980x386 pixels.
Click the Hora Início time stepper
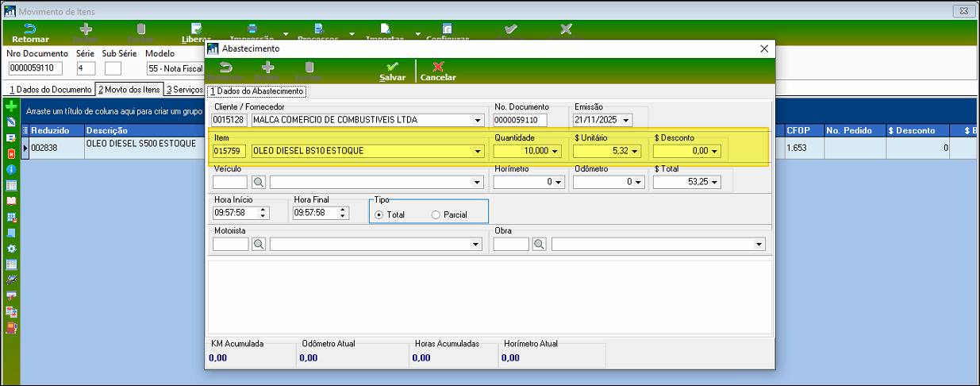click(263, 213)
